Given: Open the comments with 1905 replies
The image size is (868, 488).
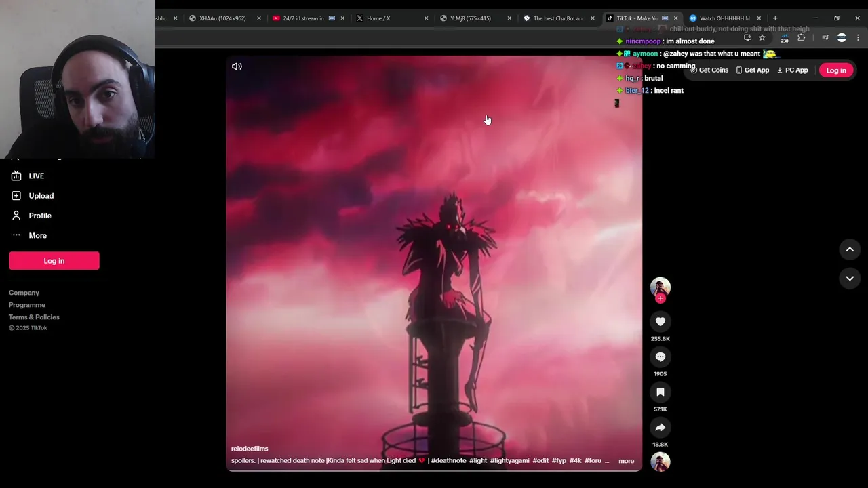Looking at the screenshot, I should (660, 357).
